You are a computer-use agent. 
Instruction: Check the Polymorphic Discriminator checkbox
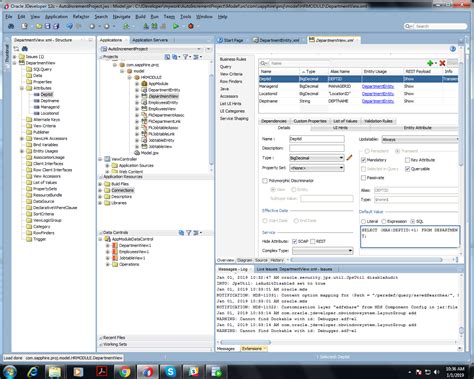coord(265,181)
